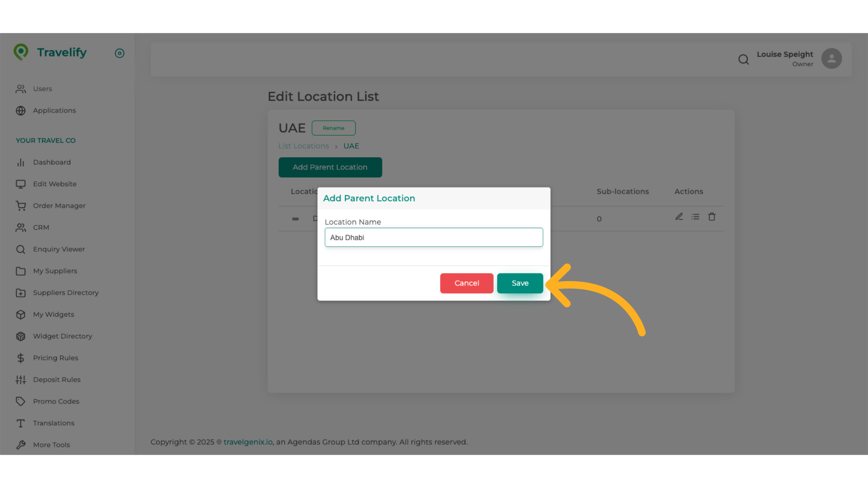Open the travelgenix.io footer link
868x488 pixels.
(248, 442)
